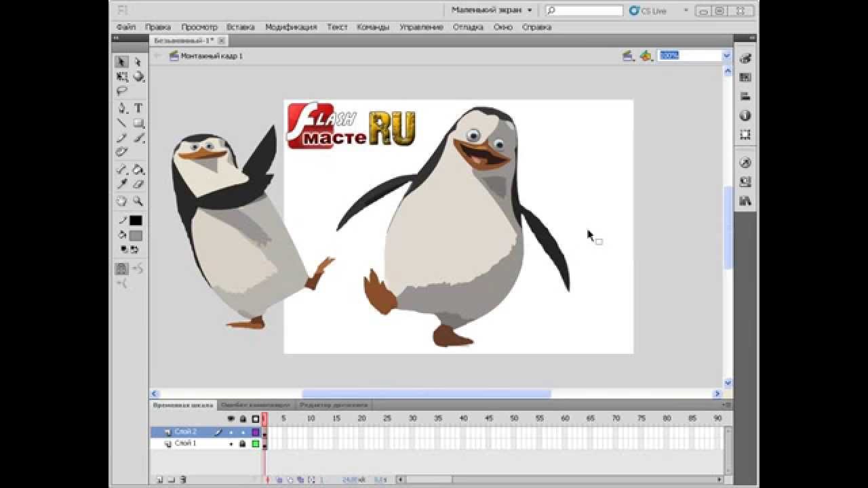Viewport: 868px width, 488px height.
Task: Toggle outline color box for Слой 2
Action: 256,432
